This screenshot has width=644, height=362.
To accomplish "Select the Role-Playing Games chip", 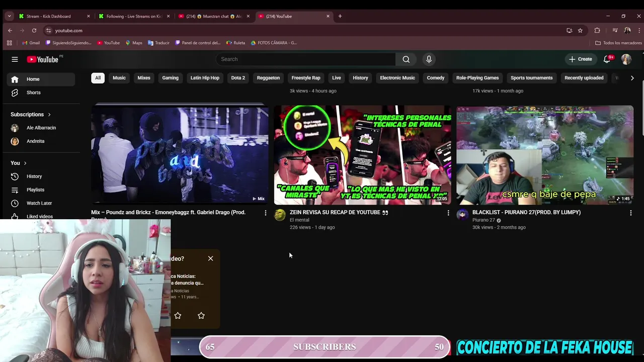I will click(x=477, y=78).
